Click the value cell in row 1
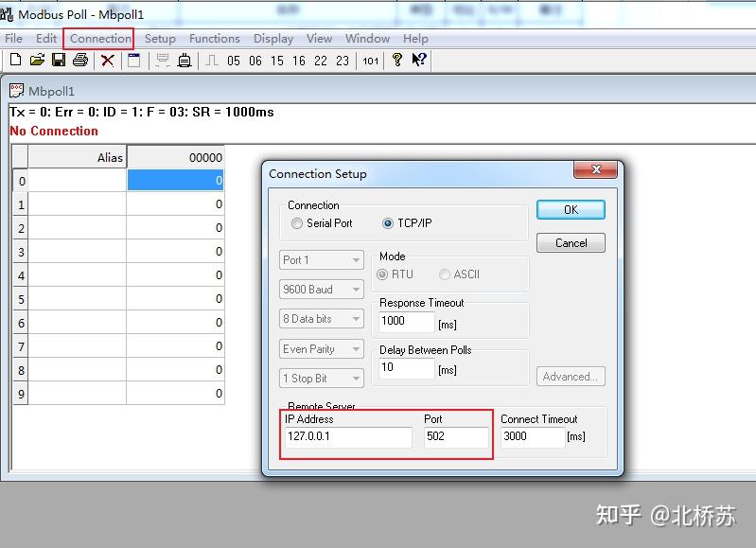The width and height of the screenshot is (756, 548). (x=175, y=204)
